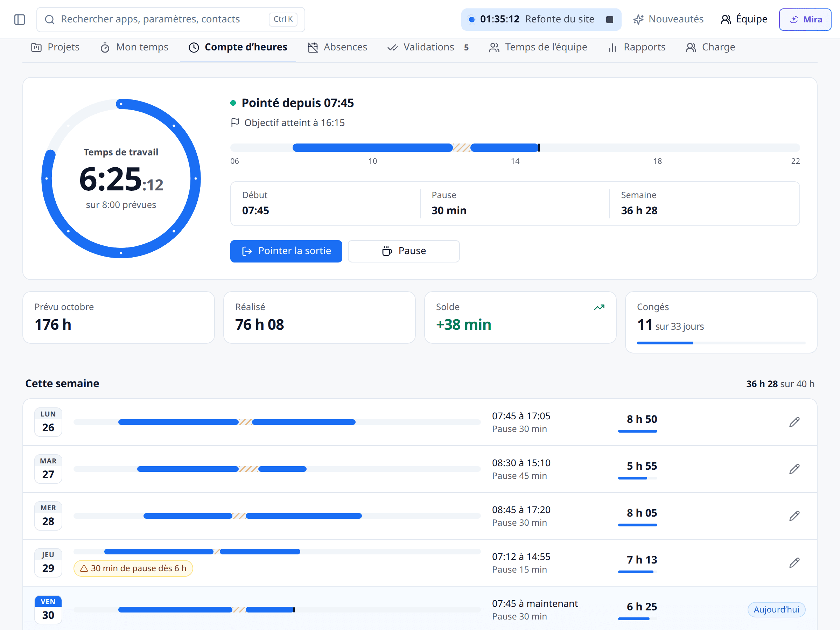
Task: Click Pointer la sortie button
Action: tap(286, 251)
